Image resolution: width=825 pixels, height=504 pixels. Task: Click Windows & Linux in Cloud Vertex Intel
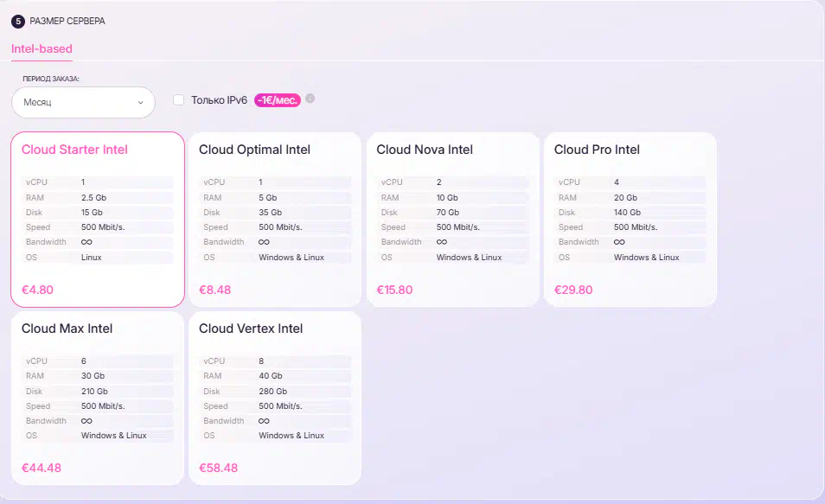(291, 436)
